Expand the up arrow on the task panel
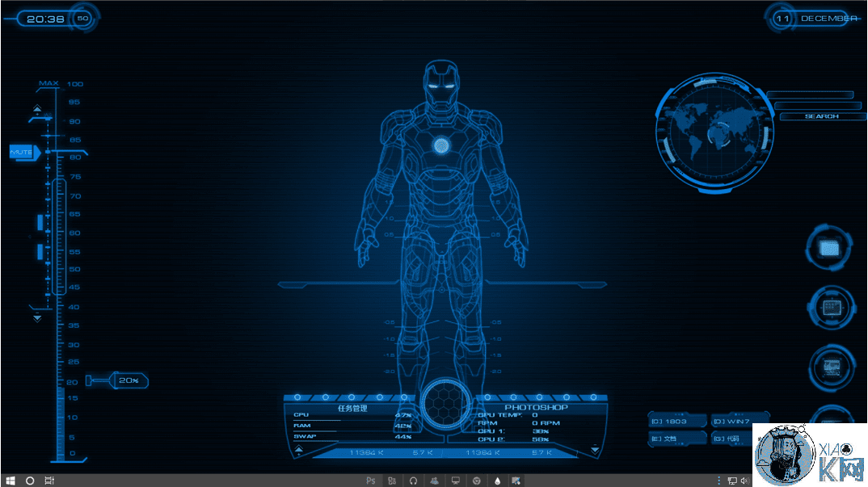The width and height of the screenshot is (868, 487). click(299, 449)
